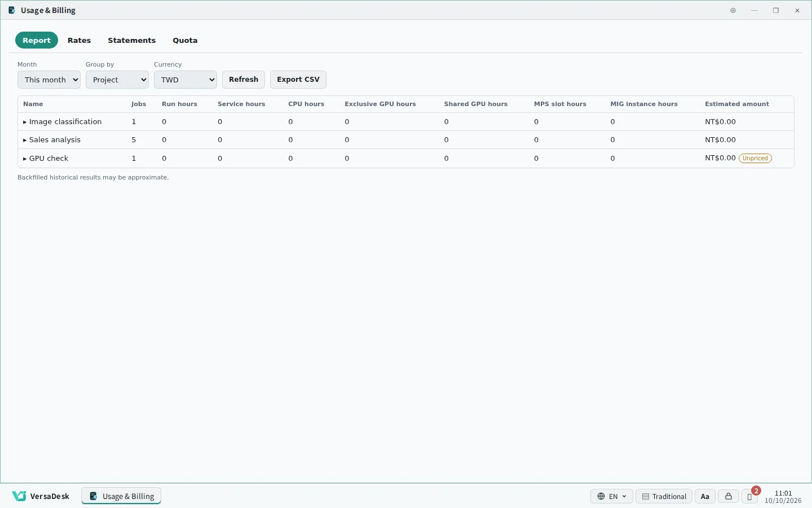Click the Estimated amount column header
812x508 pixels.
(x=737, y=104)
